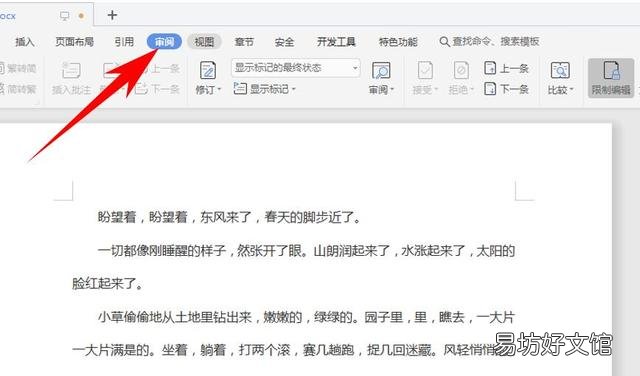
Task: Click the 接受 change icon
Action: pyautogui.click(x=425, y=70)
